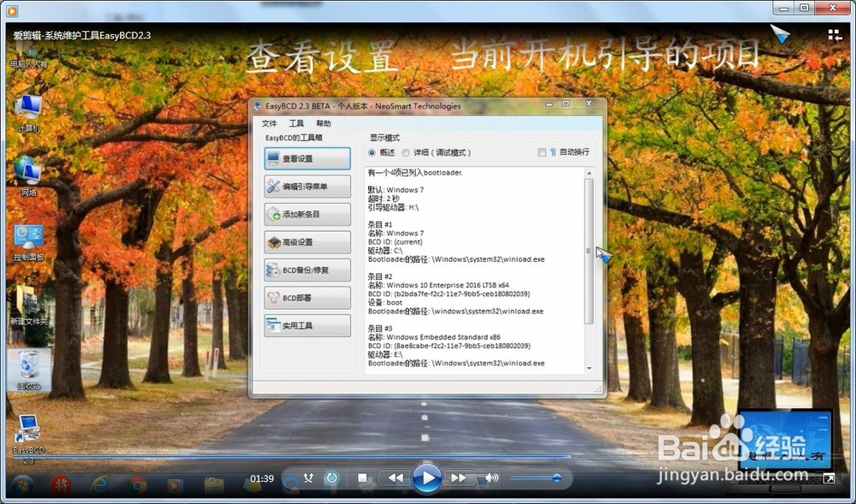The width and height of the screenshot is (856, 504).
Task: Open the 查看设置 view settings tool
Action: pyautogui.click(x=307, y=158)
